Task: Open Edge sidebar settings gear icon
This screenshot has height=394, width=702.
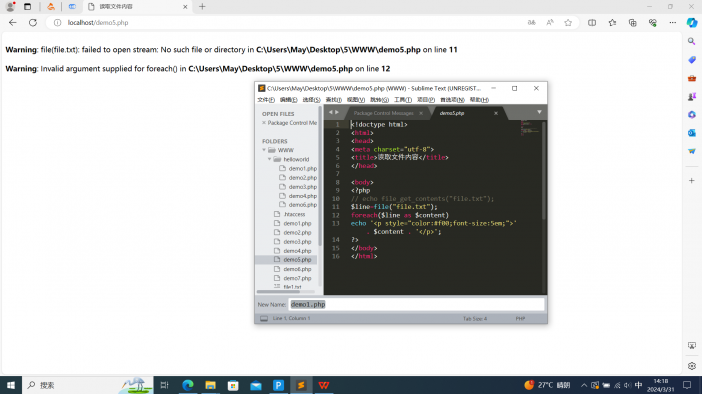Action: (x=692, y=366)
